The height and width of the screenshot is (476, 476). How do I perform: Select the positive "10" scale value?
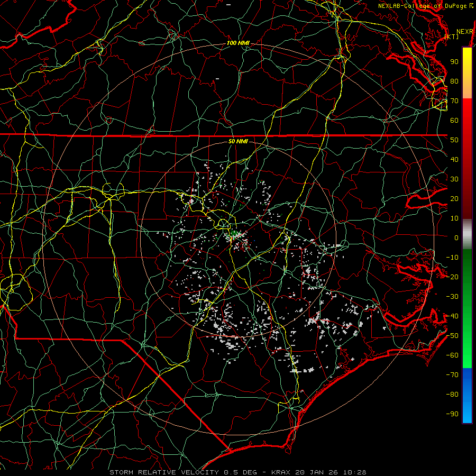click(x=454, y=218)
